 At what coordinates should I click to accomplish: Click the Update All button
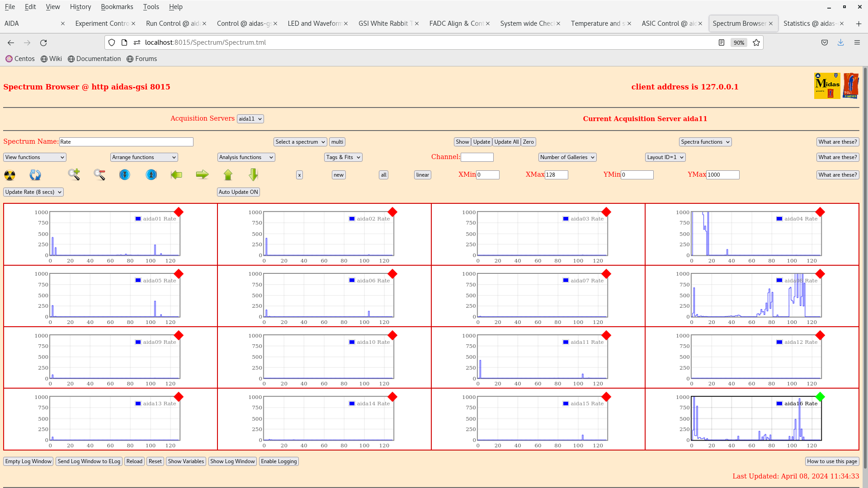[507, 141]
